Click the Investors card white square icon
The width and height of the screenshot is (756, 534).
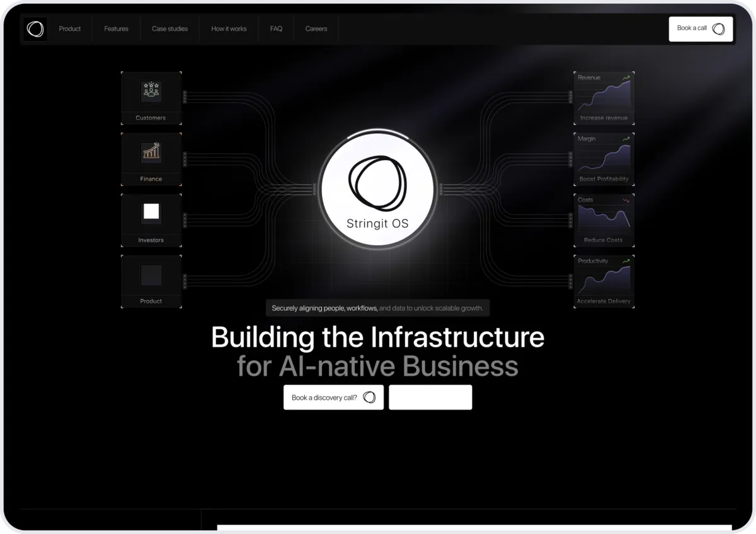coord(151,212)
